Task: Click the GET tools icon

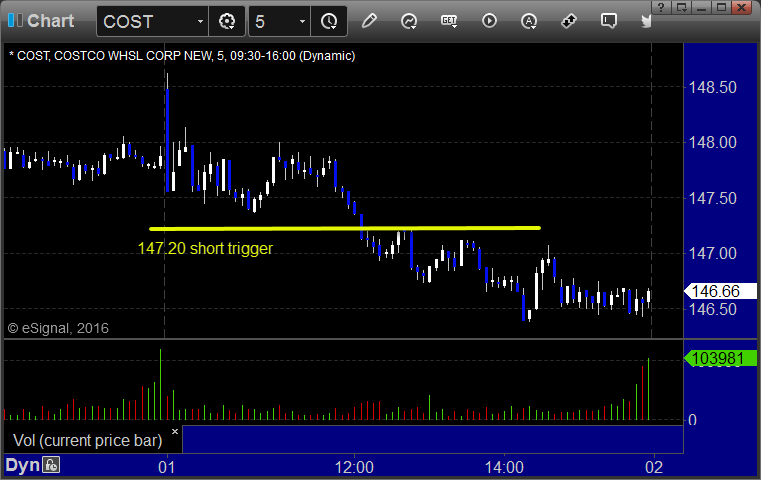Action: [449, 21]
